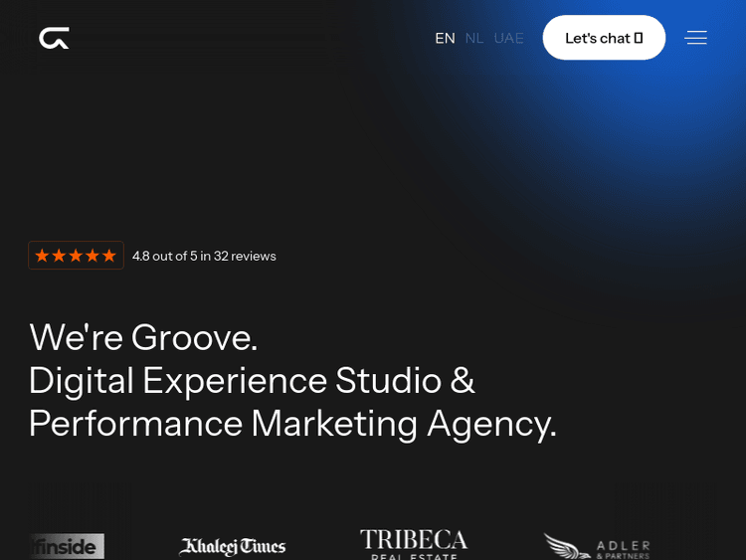The image size is (746, 560).
Task: Open the 4.8 out of 5 reviews text
Action: (x=204, y=256)
